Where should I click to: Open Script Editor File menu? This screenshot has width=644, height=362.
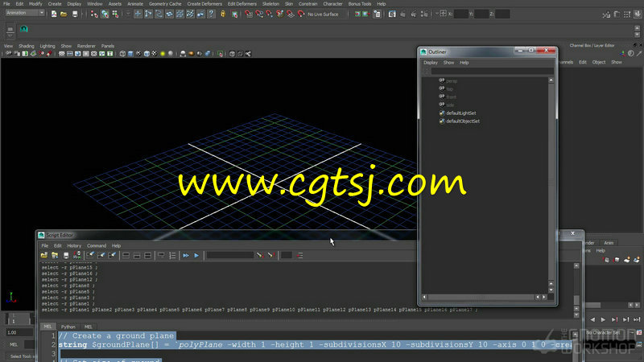click(x=45, y=246)
